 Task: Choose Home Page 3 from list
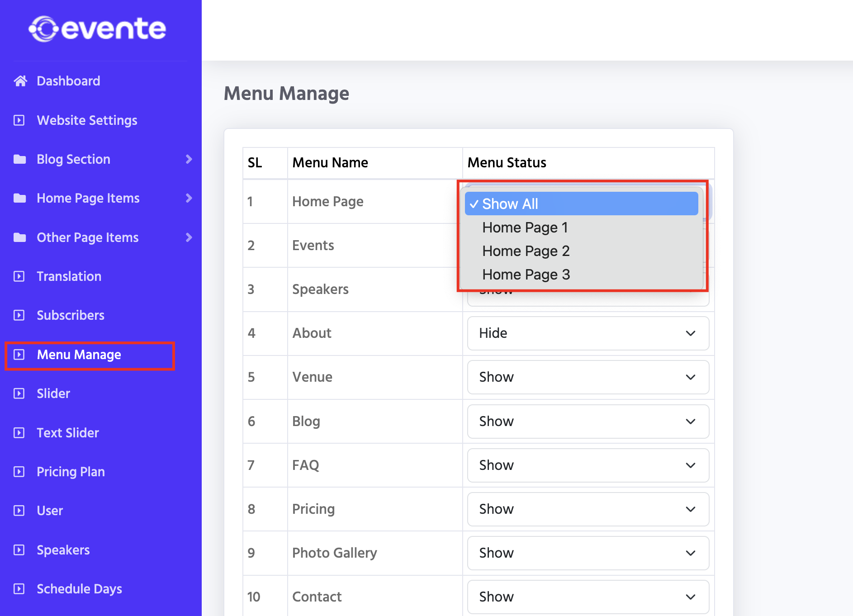526,275
